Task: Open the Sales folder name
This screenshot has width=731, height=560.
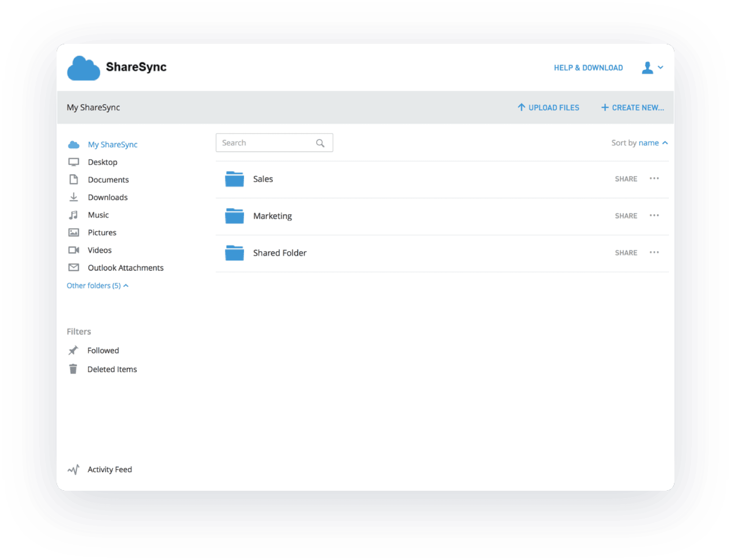Action: [x=263, y=179]
